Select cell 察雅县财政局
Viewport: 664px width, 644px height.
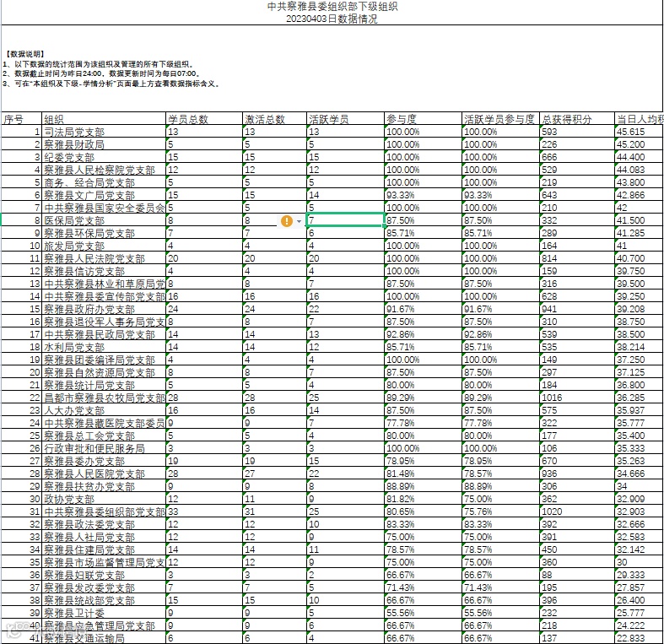click(x=104, y=144)
